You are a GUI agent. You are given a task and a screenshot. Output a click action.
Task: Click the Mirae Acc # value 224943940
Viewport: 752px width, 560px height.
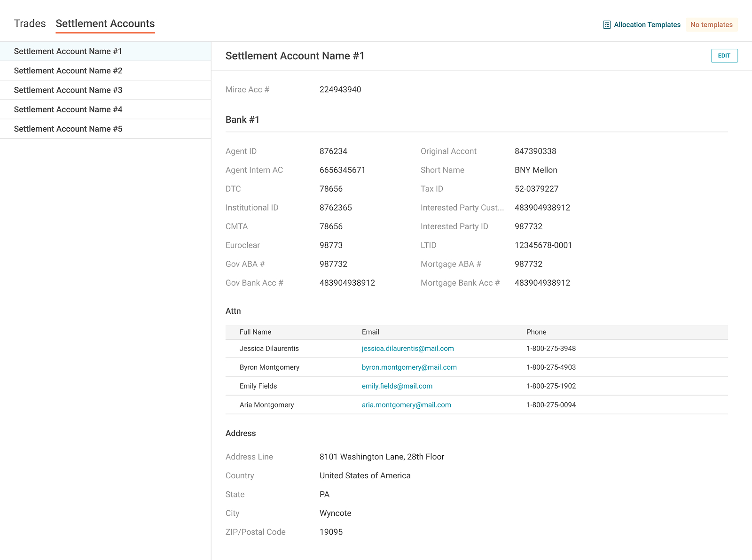coord(340,90)
